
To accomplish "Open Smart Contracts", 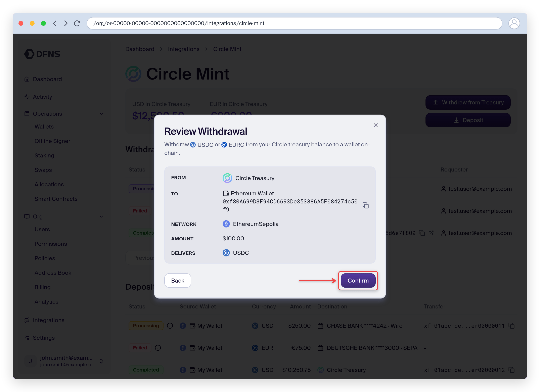I will point(56,199).
